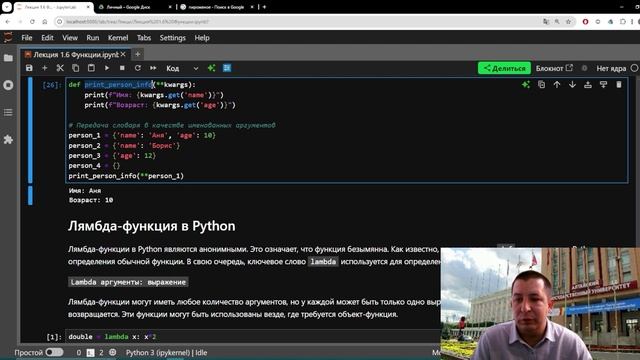The height and width of the screenshot is (360, 640).
Task: Collapse the output via its blue bar
Action: 30,195
